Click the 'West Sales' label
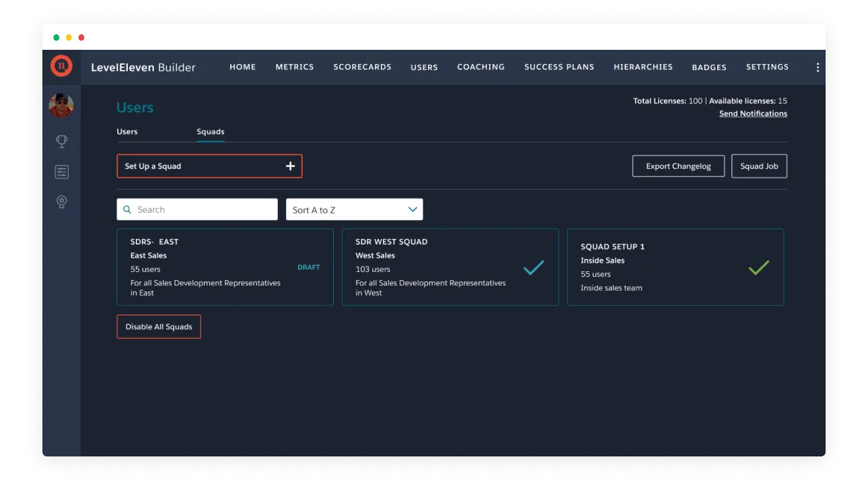The height and width of the screenshot is (480, 868). pos(375,256)
